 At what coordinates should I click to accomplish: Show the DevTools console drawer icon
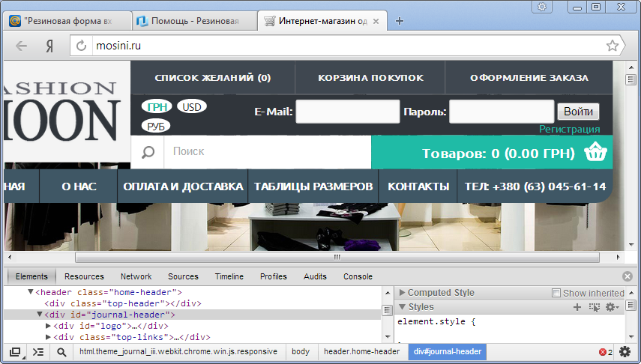click(38, 352)
